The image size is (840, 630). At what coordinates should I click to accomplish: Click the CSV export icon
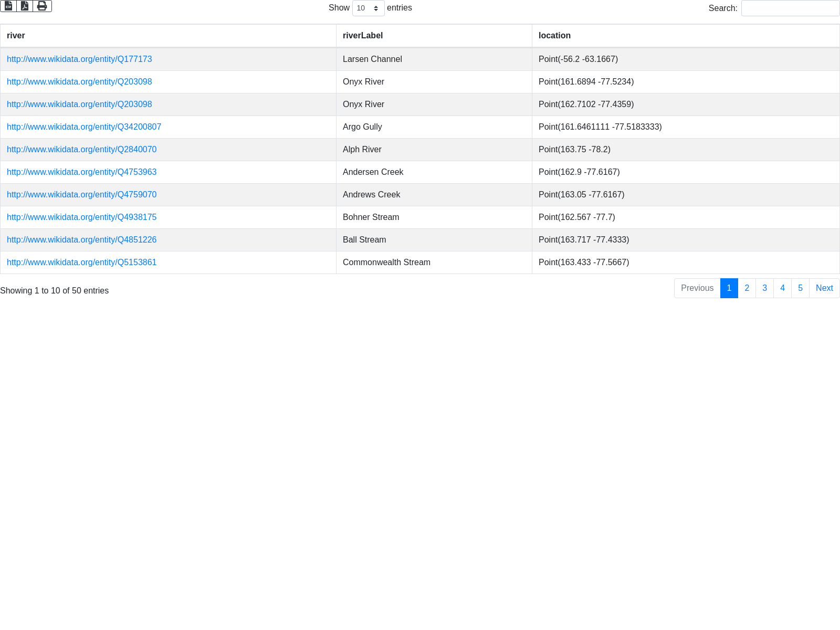[x=8, y=6]
